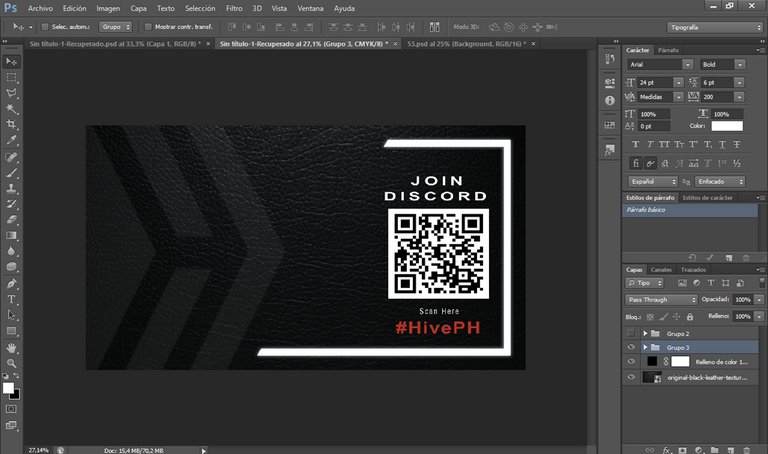Delete the selected layer with trash icon

[x=746, y=450]
